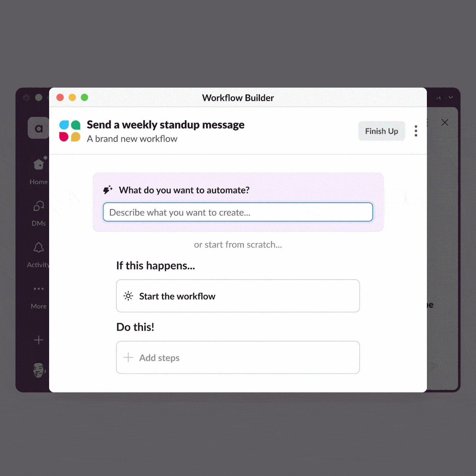Click the Finish Up button
The image size is (476, 476).
pyautogui.click(x=382, y=131)
